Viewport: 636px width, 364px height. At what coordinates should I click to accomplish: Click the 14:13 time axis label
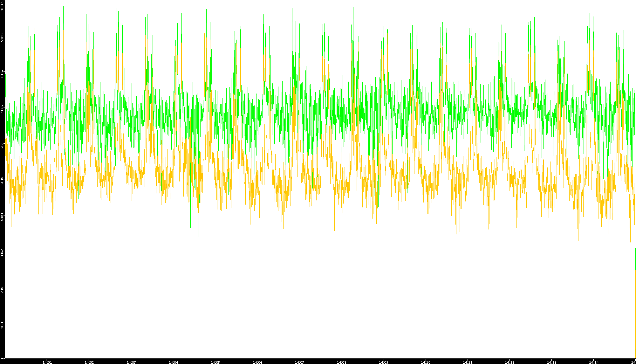(552, 362)
